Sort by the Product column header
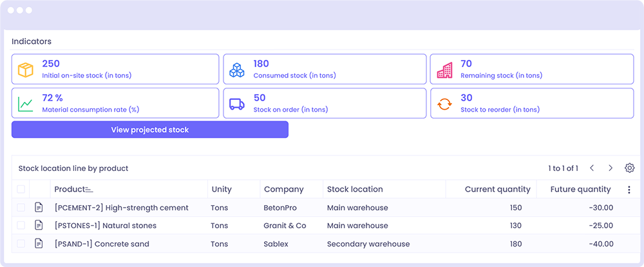 pos(70,189)
